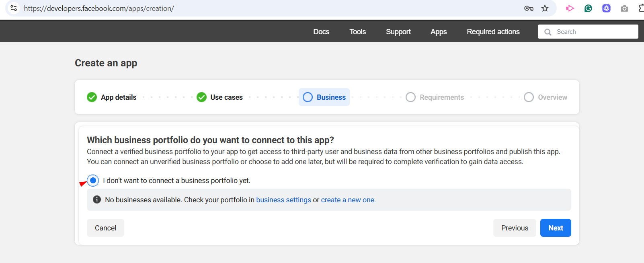
Task: Select "I don't want to connect" radio button
Action: point(93,181)
